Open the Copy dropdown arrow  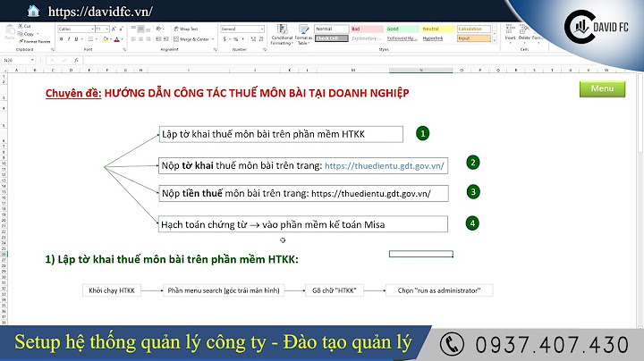[x=38, y=34]
